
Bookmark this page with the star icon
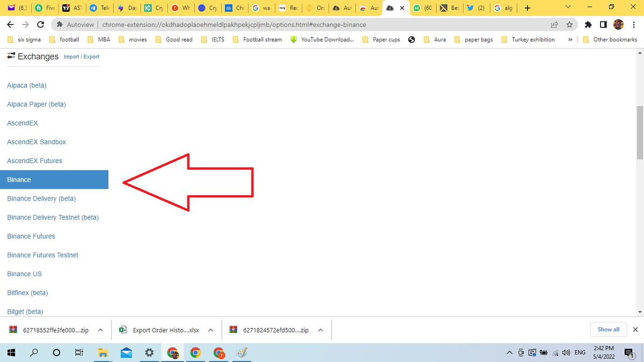(x=569, y=25)
